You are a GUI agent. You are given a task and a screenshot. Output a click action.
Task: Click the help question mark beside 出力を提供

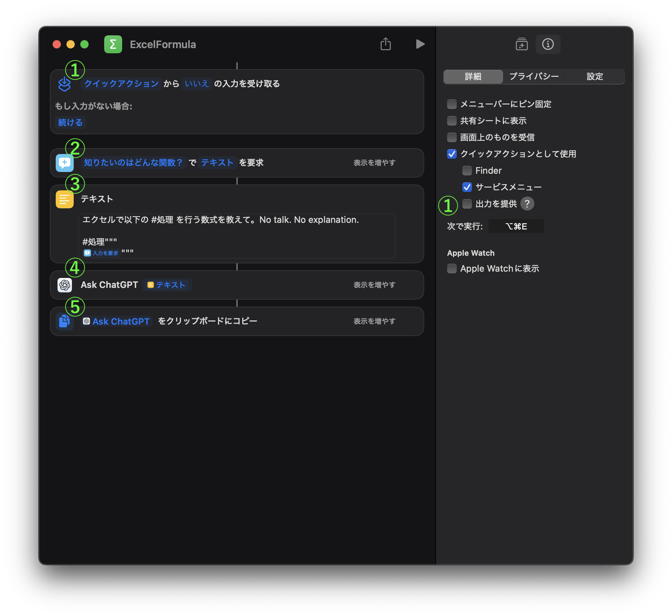pyautogui.click(x=527, y=204)
